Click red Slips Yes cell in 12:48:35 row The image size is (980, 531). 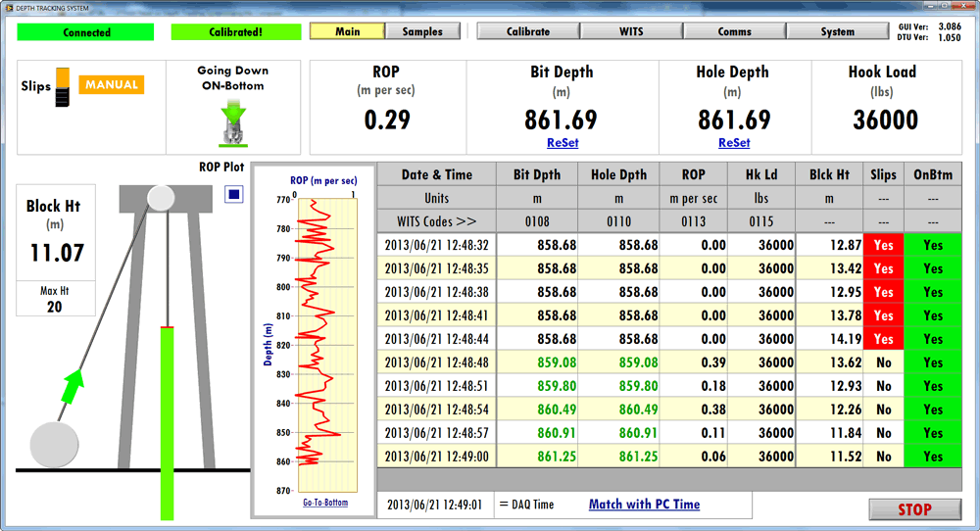click(x=883, y=268)
